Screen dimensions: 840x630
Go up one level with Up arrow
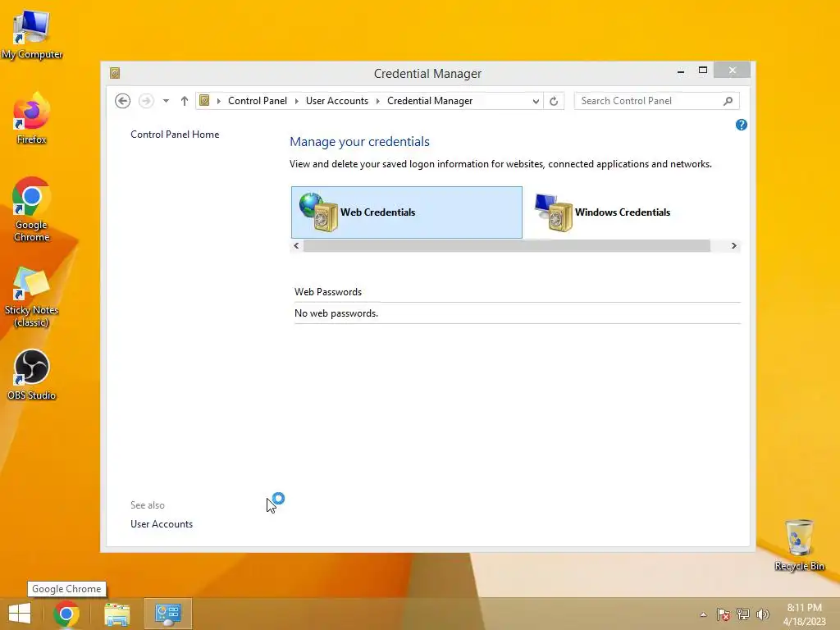pyautogui.click(x=185, y=101)
